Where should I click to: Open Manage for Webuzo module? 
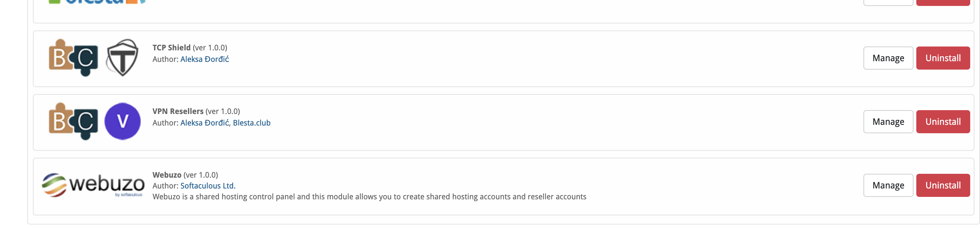coord(888,185)
